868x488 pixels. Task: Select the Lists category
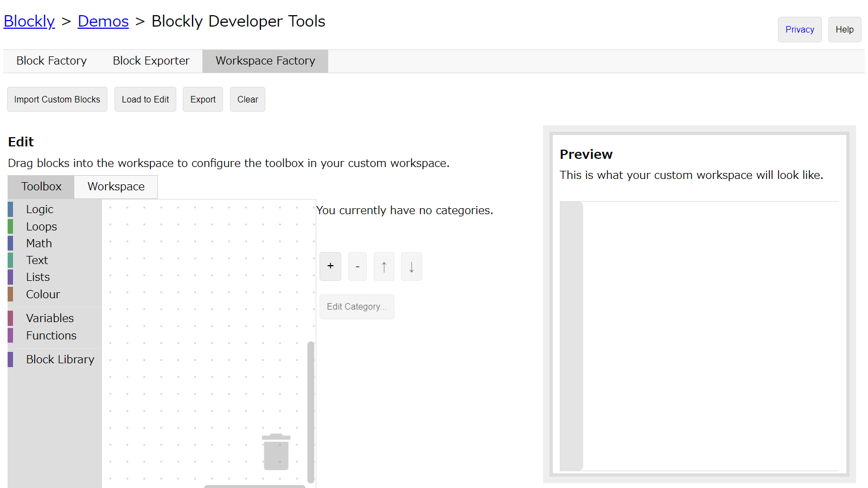pos(38,277)
